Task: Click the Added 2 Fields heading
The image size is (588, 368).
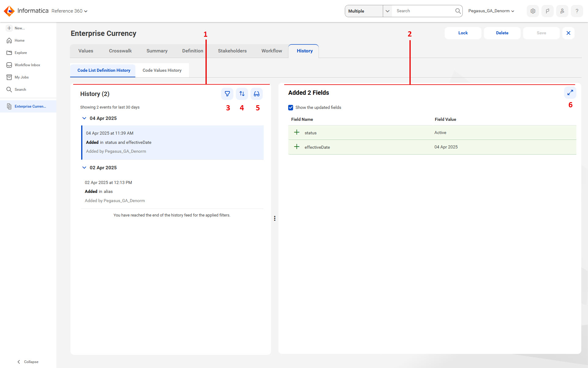Action: coord(308,93)
